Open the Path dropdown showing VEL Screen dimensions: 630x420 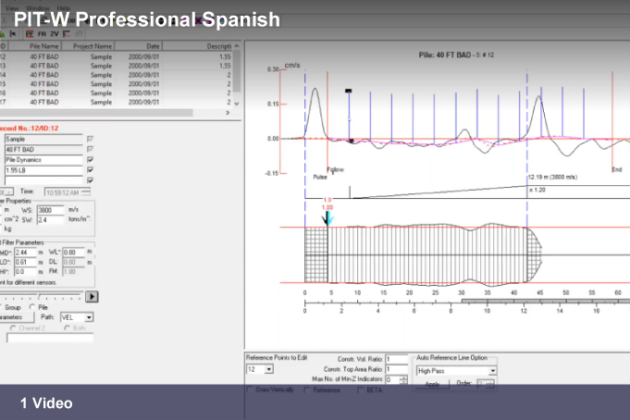click(x=77, y=318)
